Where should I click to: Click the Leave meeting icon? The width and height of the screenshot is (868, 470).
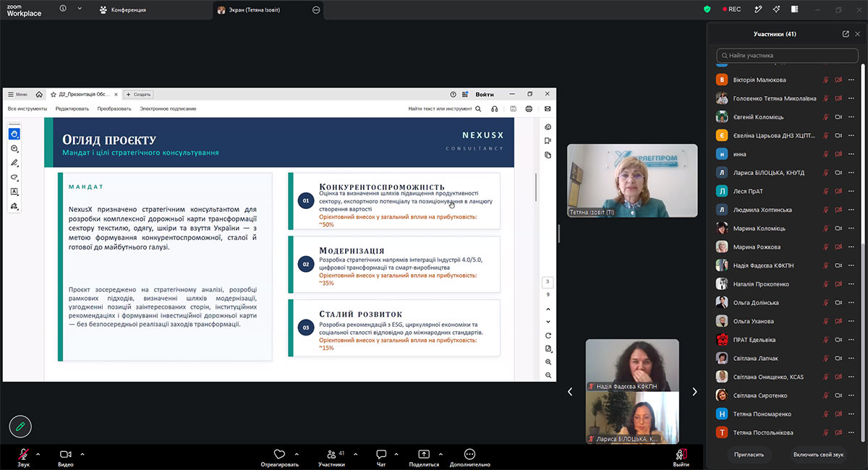681,454
